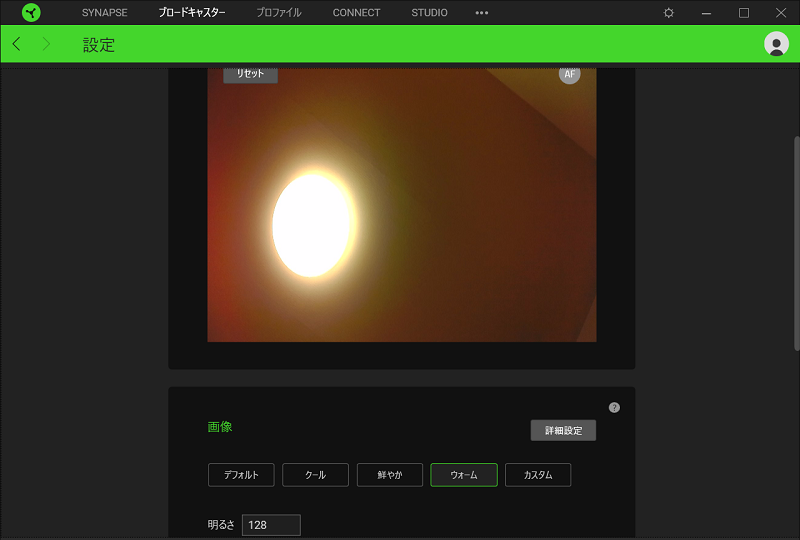Open the プロファイル tab
800x540 pixels.
click(279, 13)
